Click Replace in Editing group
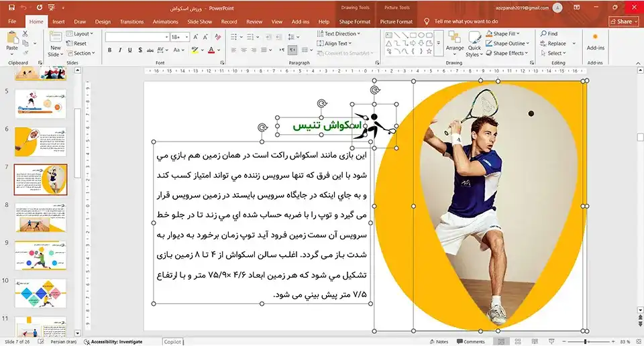This screenshot has height=346, width=644. point(553,44)
